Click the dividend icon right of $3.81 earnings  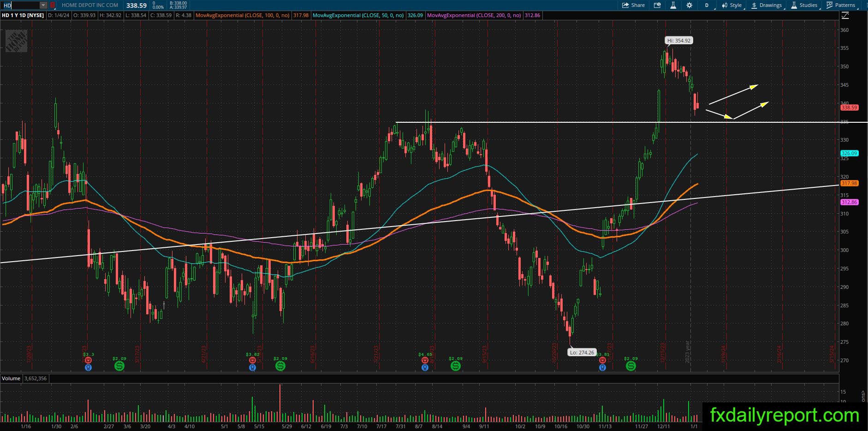coord(631,366)
